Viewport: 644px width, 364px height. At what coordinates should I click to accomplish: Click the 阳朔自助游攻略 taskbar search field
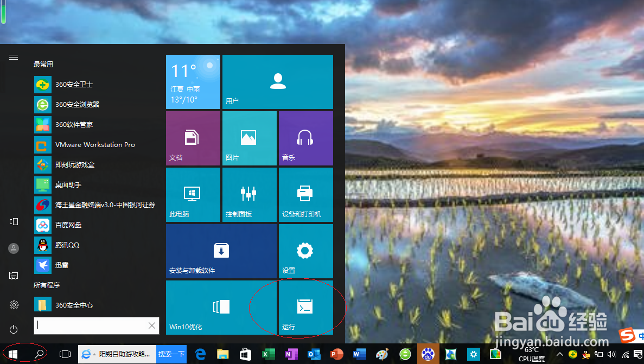[x=117, y=354]
